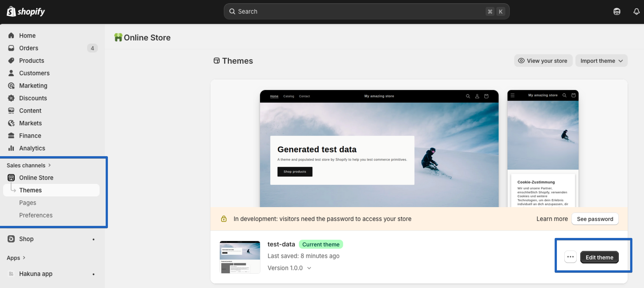The height and width of the screenshot is (288, 644).
Task: Click the Shopify logo
Action: click(26, 11)
